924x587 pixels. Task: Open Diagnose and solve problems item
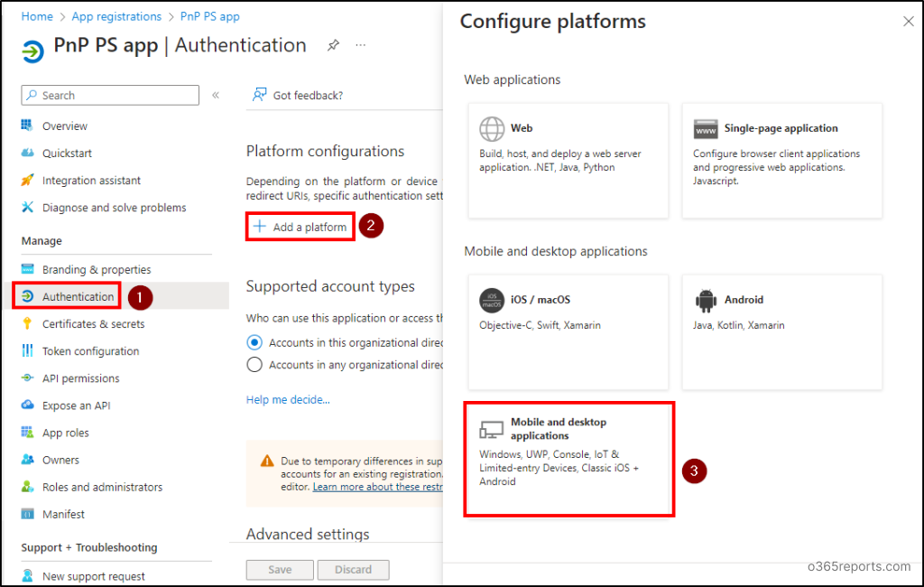coord(115,208)
